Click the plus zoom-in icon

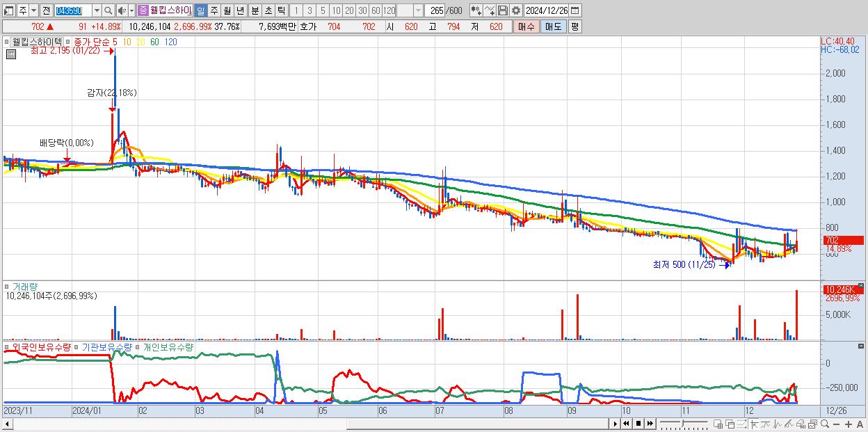(849, 424)
